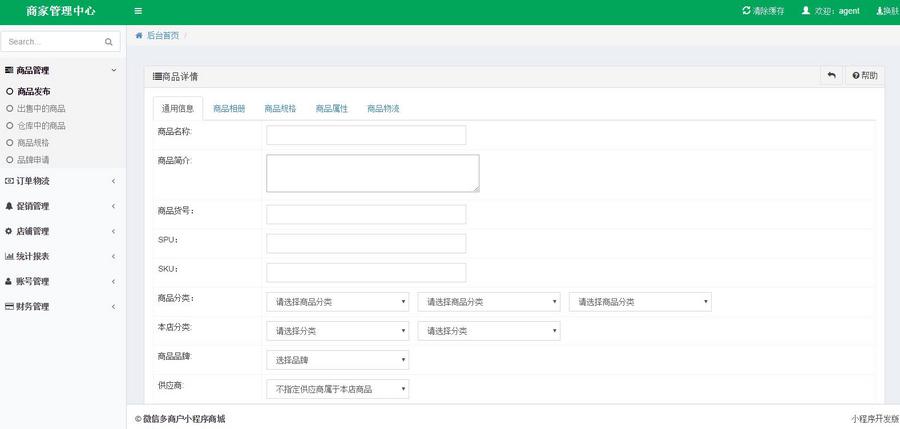Click the 订单物流 sidebar icon

pyautogui.click(x=9, y=181)
